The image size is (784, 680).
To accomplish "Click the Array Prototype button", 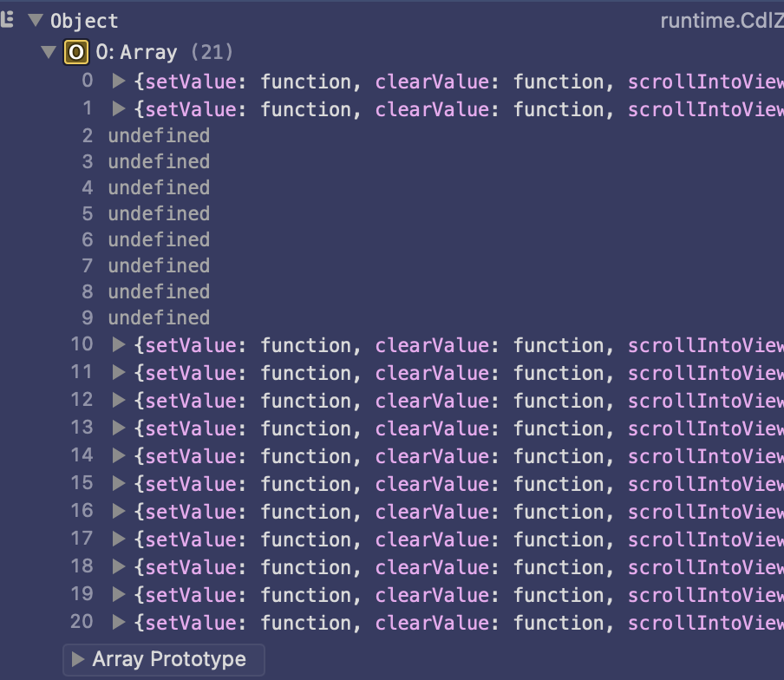I will coord(168,659).
